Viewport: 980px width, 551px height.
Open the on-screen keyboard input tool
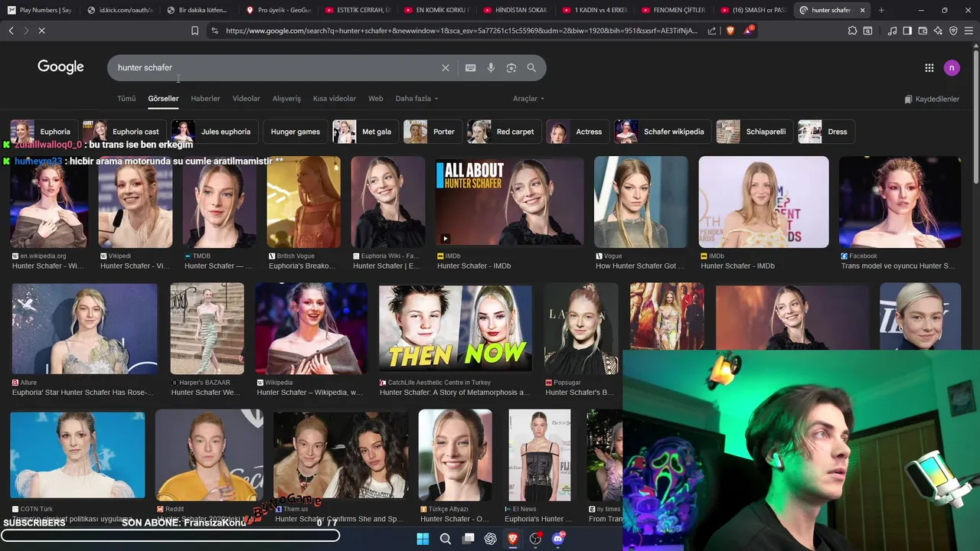470,68
